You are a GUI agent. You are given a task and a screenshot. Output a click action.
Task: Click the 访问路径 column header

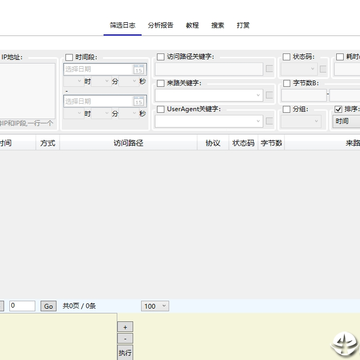128,143
